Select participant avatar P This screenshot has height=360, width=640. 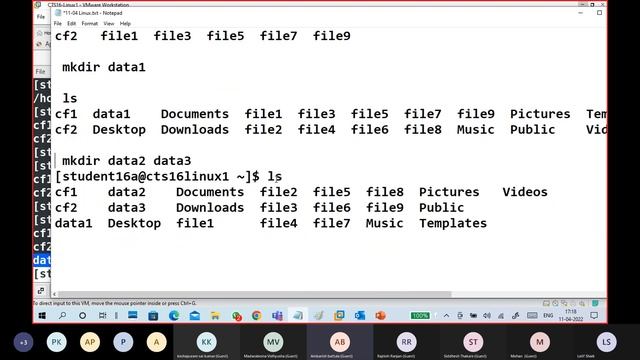point(123,342)
